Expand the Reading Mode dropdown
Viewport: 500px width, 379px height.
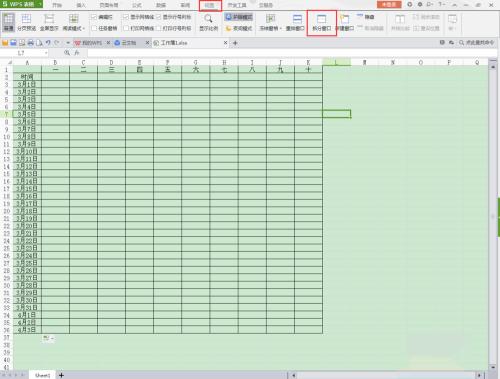click(83, 29)
